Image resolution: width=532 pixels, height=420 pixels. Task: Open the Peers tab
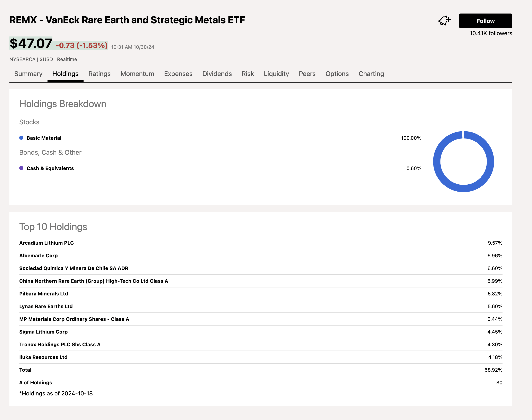[307, 74]
